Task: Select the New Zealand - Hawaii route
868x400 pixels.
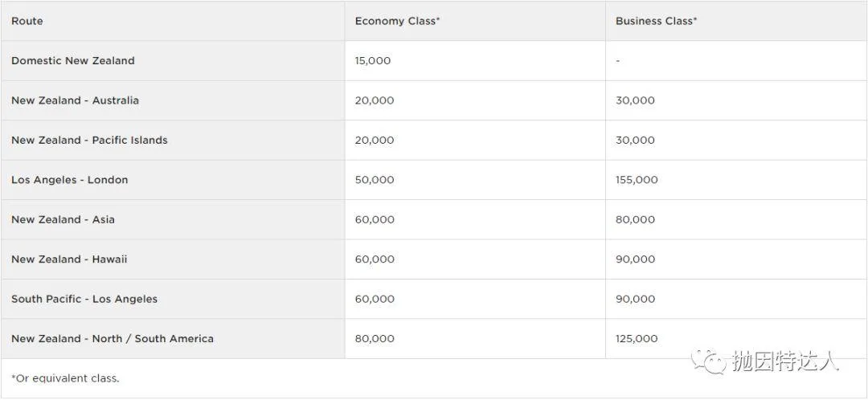Action: tap(69, 259)
